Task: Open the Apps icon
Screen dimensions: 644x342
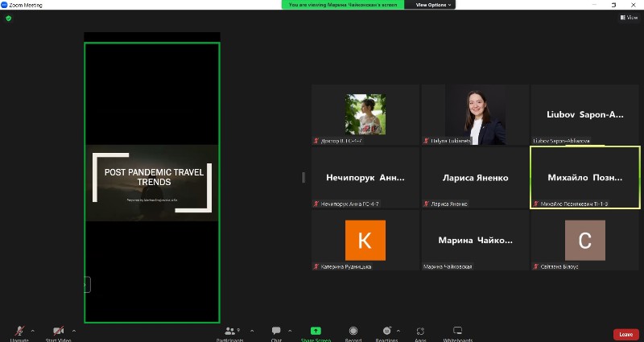Action: click(420, 332)
